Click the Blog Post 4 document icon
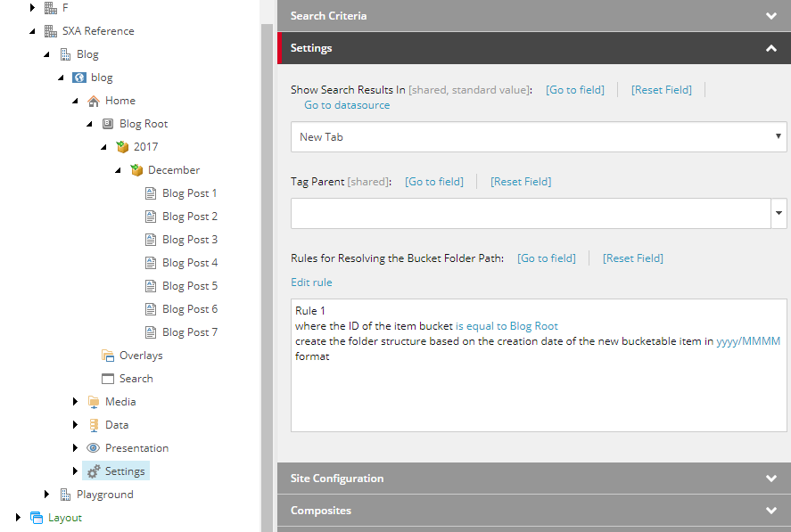 point(151,263)
